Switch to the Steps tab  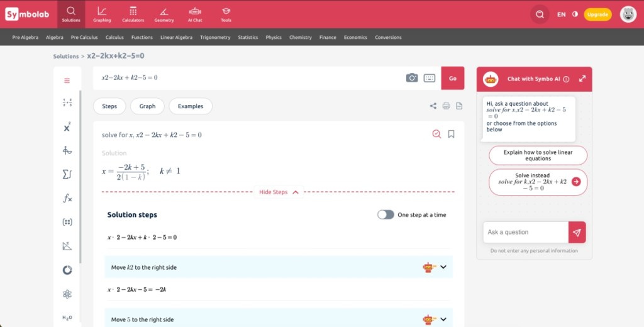[x=109, y=106]
